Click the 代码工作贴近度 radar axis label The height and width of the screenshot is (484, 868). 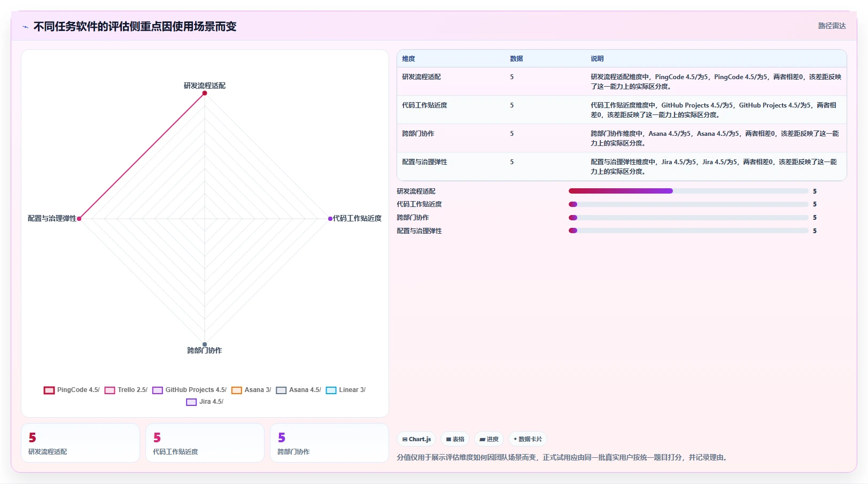coord(357,218)
